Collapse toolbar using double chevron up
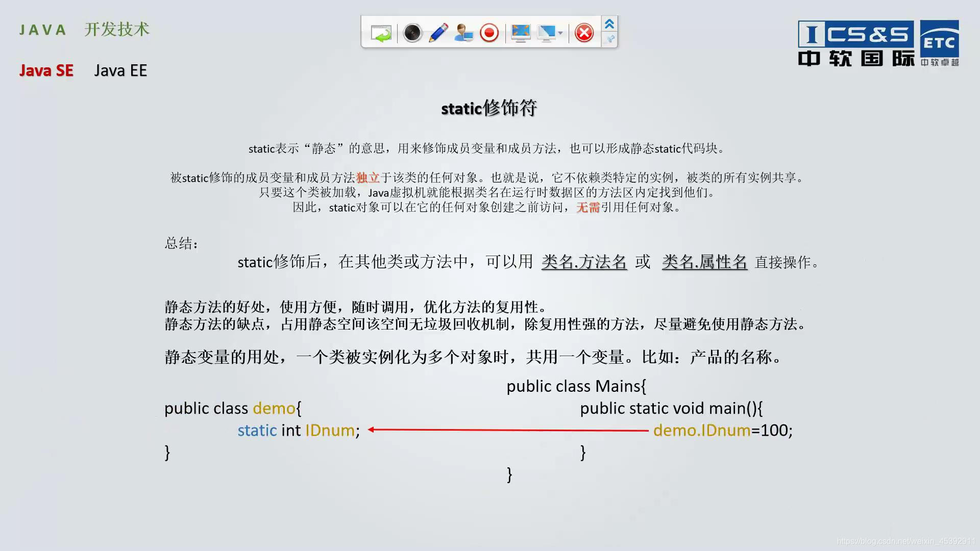The height and width of the screenshot is (551, 980). (609, 24)
